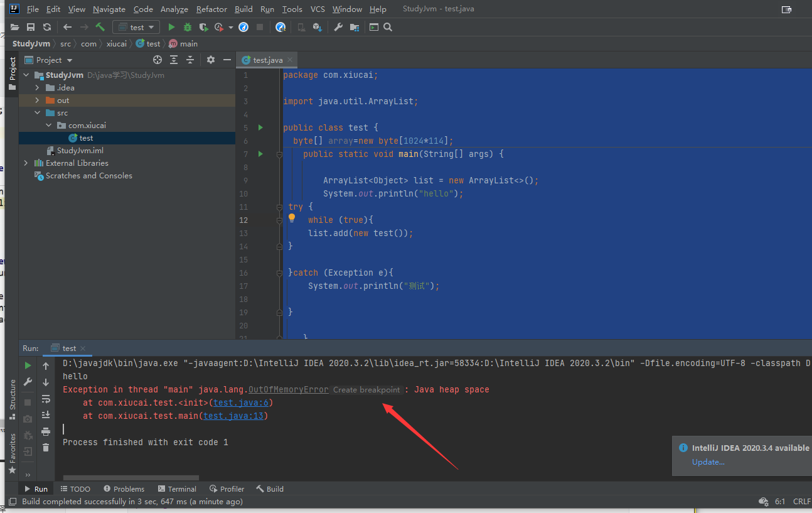Click the Synchronize refresh icon in toolbar

tap(47, 27)
